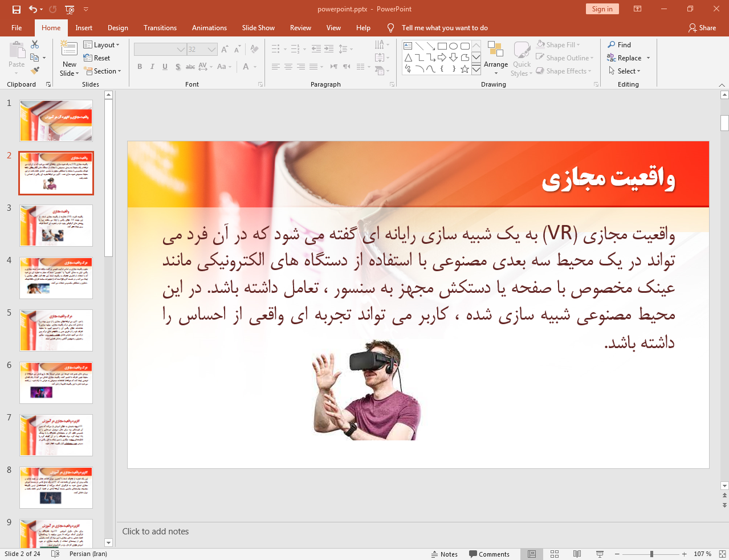Click the Clear All Formatting icon
Image resolution: width=729 pixels, height=560 pixels.
click(x=254, y=50)
